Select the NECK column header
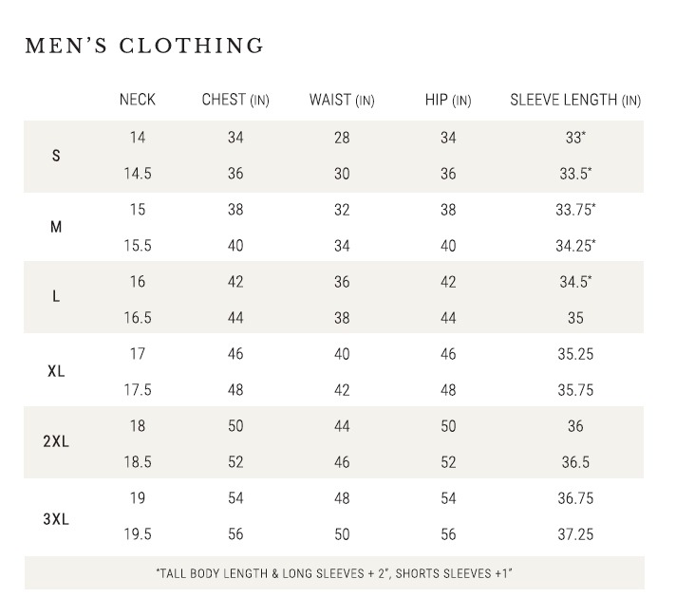This screenshot has width=676, height=616. pyautogui.click(x=138, y=100)
